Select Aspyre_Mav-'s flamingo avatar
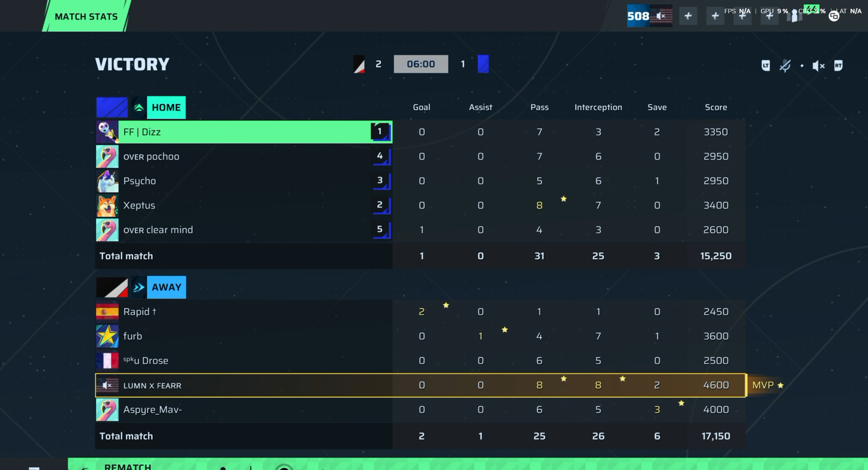Screen dimensions: 868x470 click(107, 410)
